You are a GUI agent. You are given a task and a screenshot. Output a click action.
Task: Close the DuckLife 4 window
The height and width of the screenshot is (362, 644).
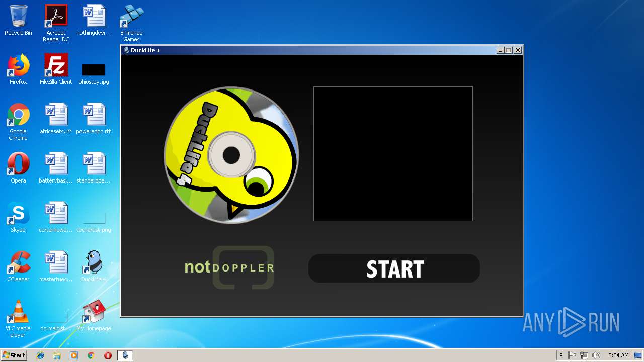(x=518, y=50)
